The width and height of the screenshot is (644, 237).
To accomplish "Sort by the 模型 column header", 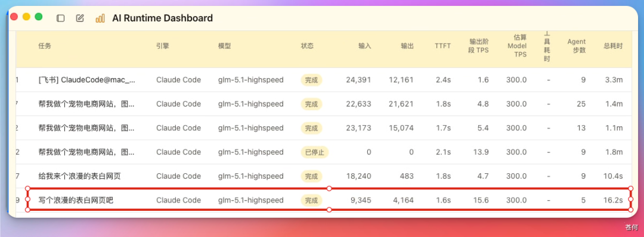I will 225,46.
